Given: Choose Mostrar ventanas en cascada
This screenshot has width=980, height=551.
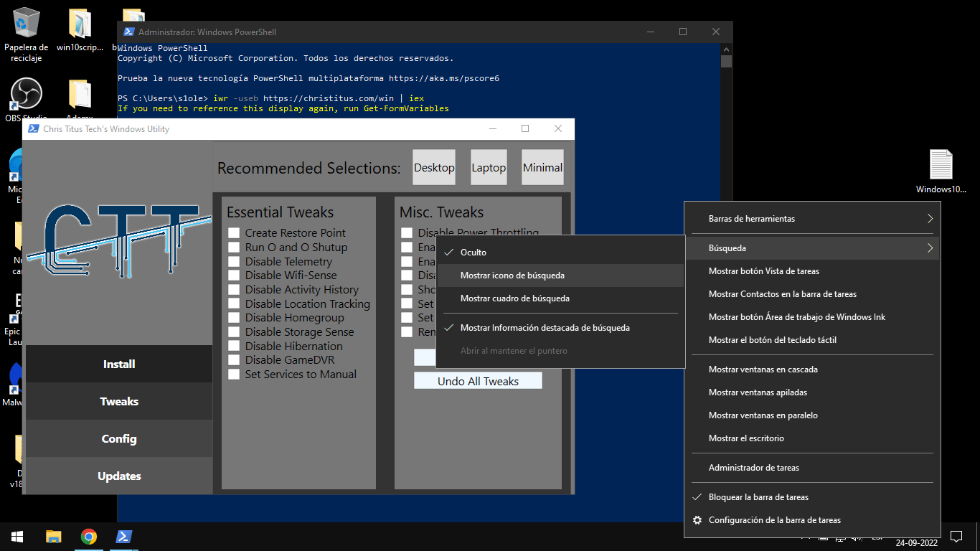Looking at the screenshot, I should tap(812, 369).
